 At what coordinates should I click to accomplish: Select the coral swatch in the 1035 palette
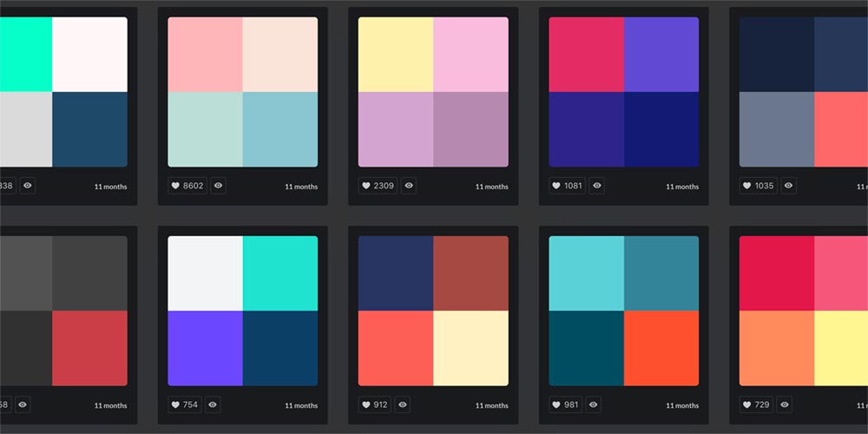coord(841,129)
